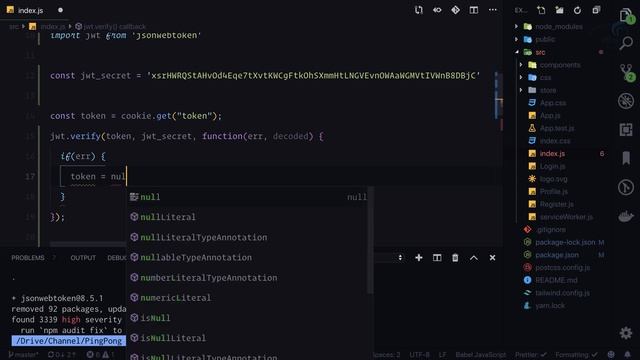Open the Debug view crossed-bug icon
640x360 pixels.
(x=626, y=101)
